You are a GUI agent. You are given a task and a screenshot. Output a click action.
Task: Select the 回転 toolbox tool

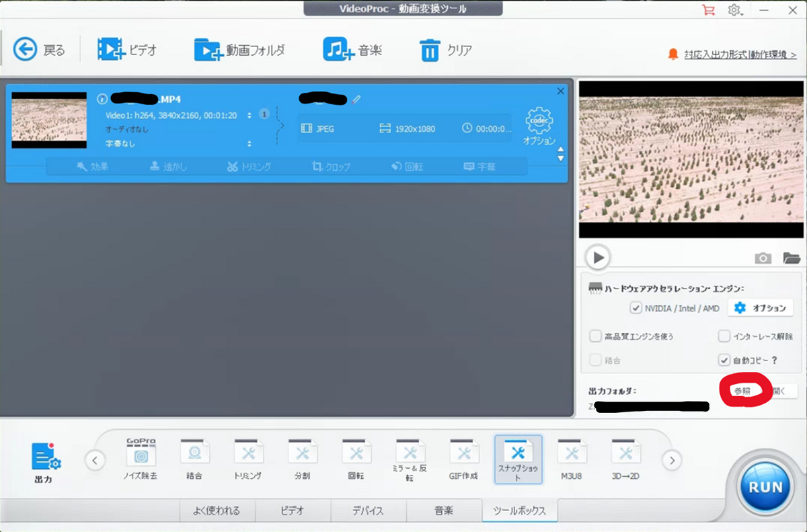(356, 459)
